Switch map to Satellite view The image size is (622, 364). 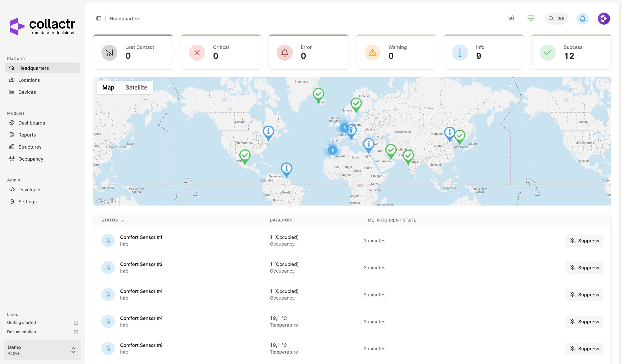[x=136, y=87]
